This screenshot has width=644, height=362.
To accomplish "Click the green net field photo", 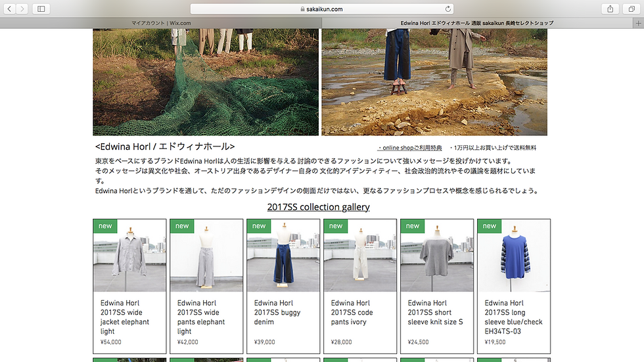I will 206,82.
